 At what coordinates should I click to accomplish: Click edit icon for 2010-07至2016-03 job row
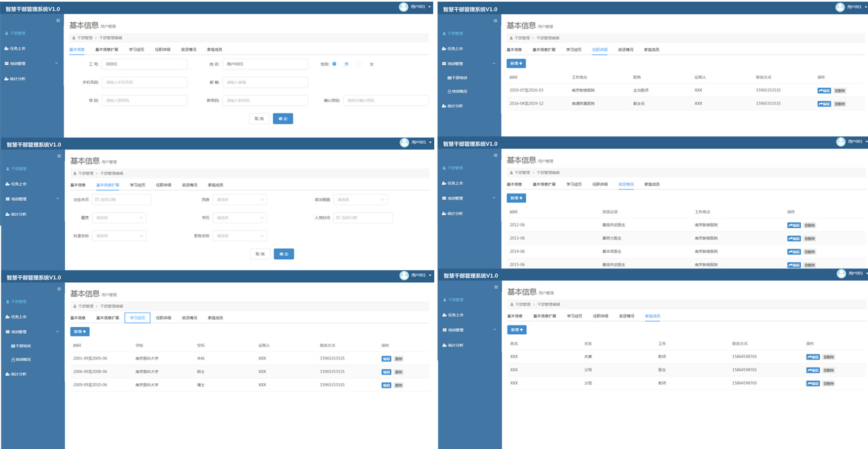pyautogui.click(x=823, y=91)
